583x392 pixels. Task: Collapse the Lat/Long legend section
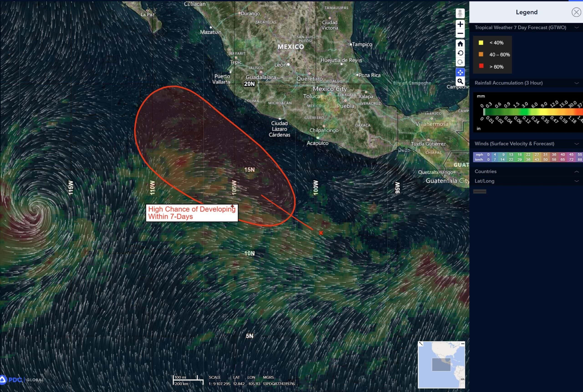(576, 181)
